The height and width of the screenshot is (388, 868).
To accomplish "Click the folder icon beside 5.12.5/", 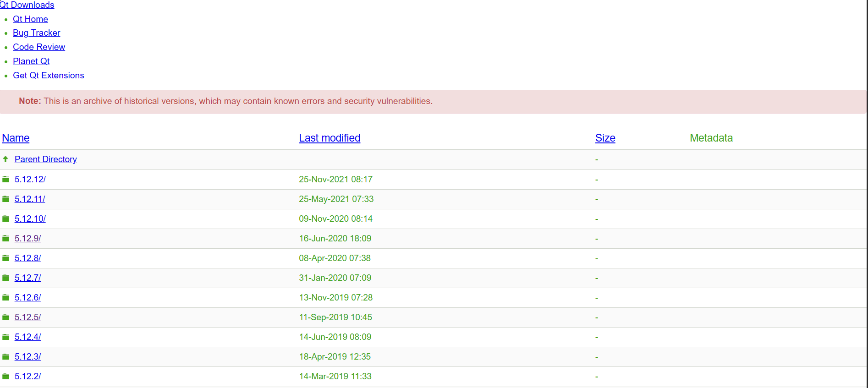I will click(x=5, y=317).
